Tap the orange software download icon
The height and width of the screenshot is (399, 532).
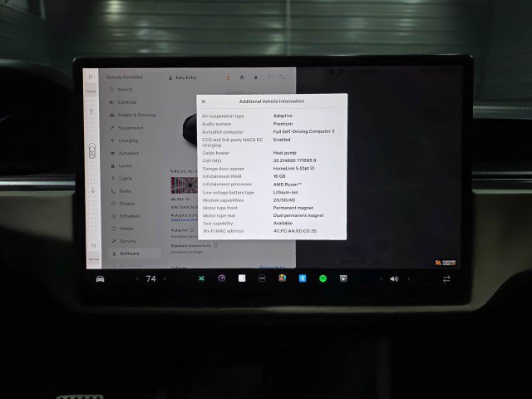point(228,77)
